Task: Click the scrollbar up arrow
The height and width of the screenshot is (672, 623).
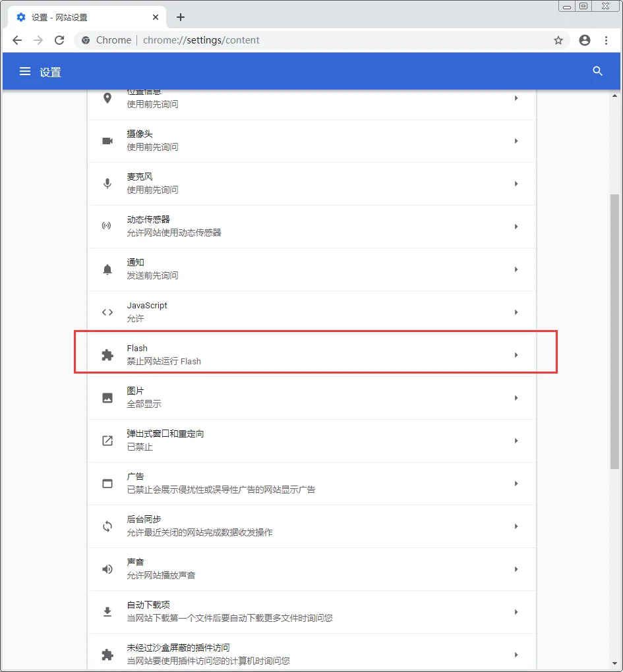Action: [x=615, y=96]
